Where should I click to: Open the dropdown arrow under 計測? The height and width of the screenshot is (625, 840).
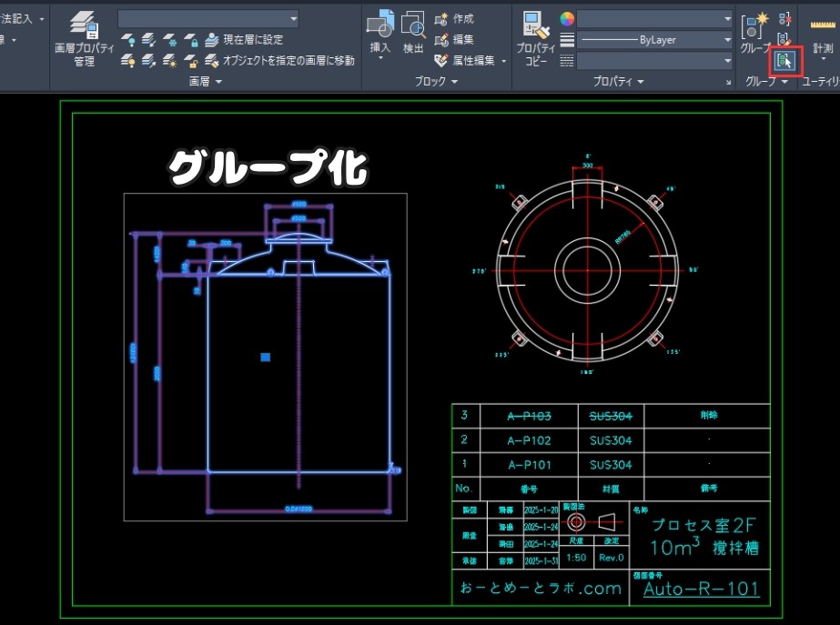pyautogui.click(x=823, y=59)
